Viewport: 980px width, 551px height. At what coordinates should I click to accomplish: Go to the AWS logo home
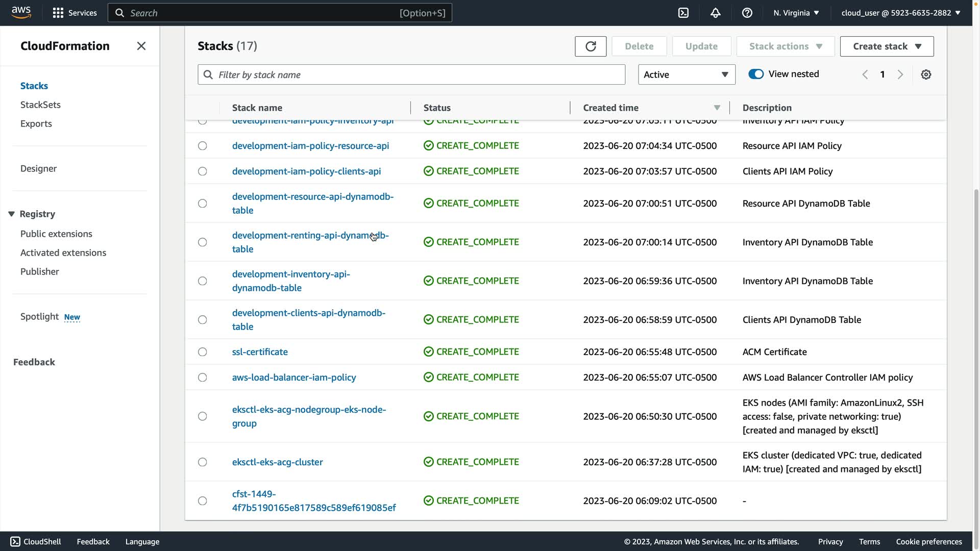(x=21, y=13)
